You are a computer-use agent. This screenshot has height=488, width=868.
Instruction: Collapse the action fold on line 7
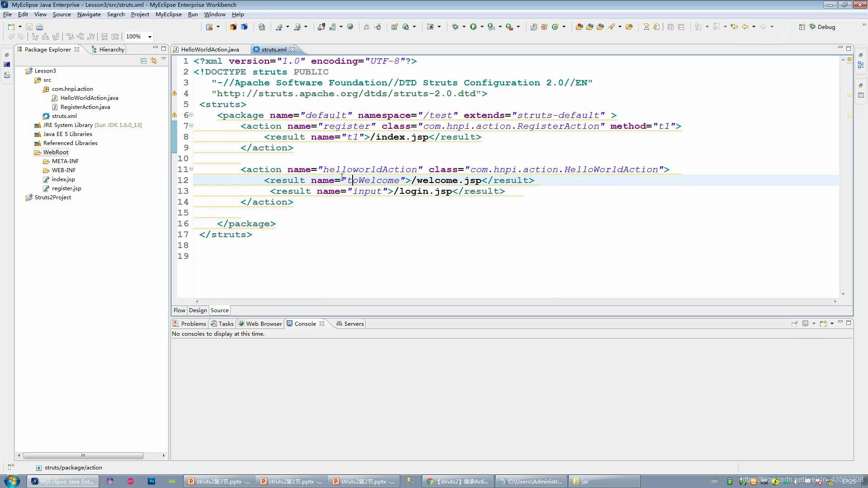pos(191,126)
